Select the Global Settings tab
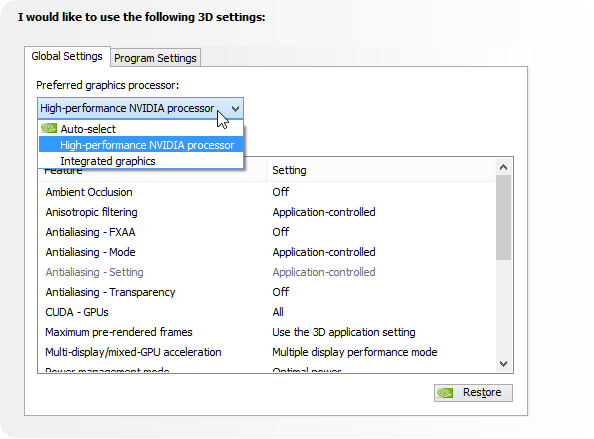Image resolution: width=594 pixels, height=439 pixels. [67, 56]
